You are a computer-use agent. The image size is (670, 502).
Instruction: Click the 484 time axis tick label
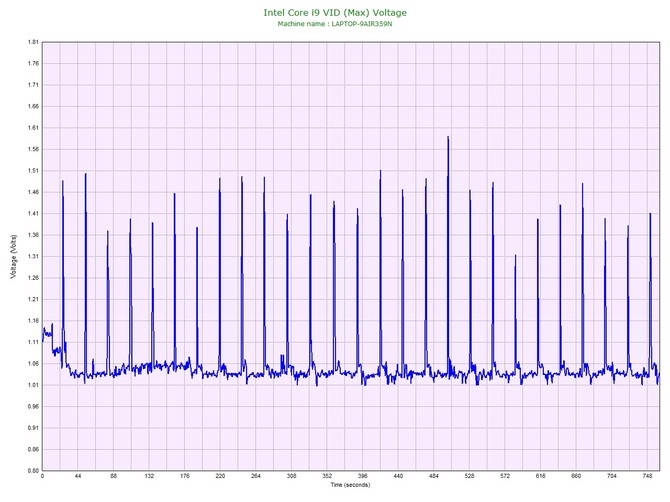[434, 476]
